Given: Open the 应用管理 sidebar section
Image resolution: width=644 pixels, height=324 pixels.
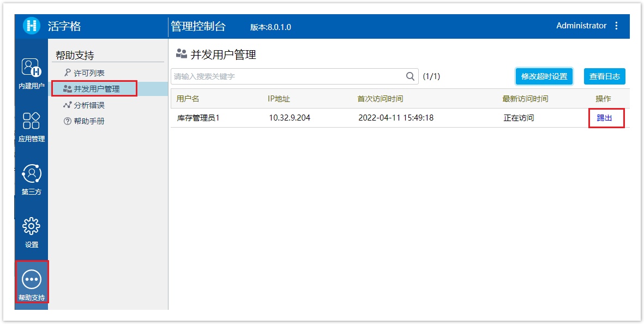Looking at the screenshot, I should tap(32, 126).
